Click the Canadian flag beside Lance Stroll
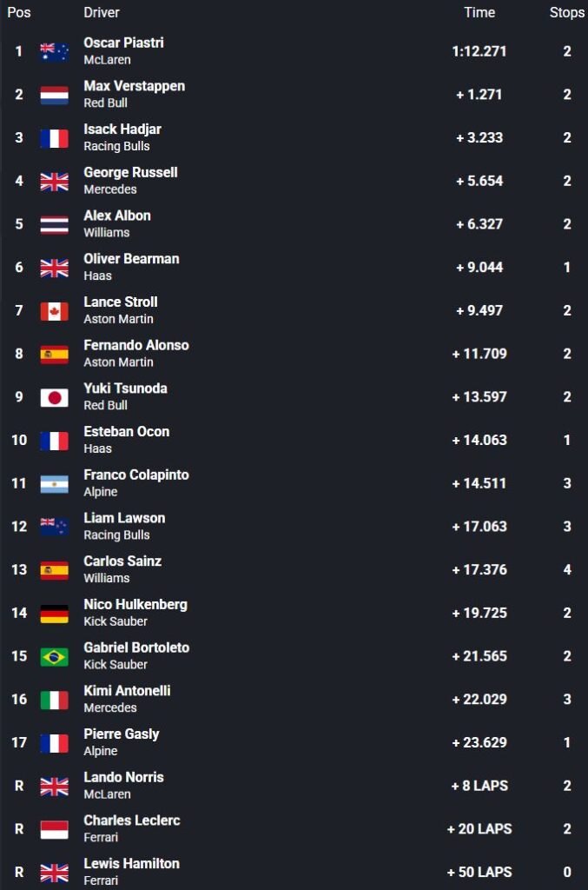The image size is (588, 890). [55, 310]
